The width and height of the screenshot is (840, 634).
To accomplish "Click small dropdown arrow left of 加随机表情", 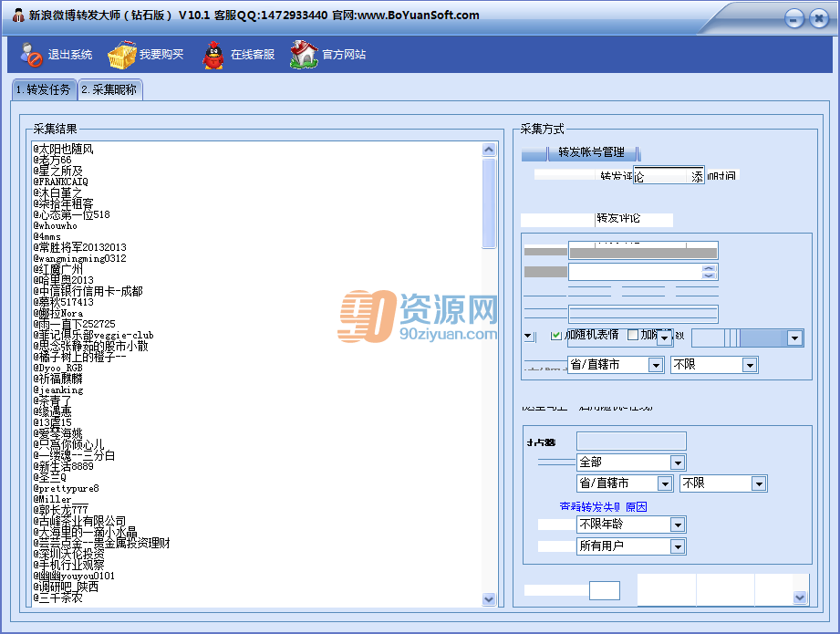I will [x=528, y=337].
